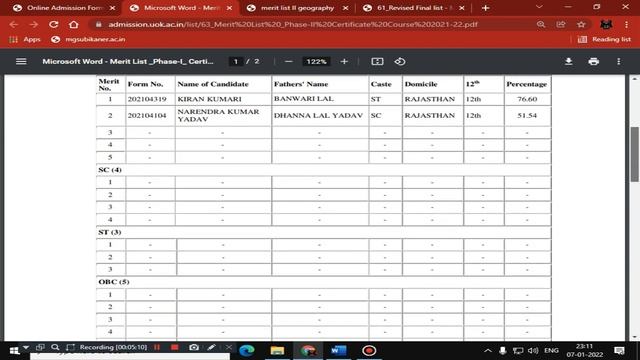
Task: Click the OBC (5) section heading
Action: click(x=114, y=282)
